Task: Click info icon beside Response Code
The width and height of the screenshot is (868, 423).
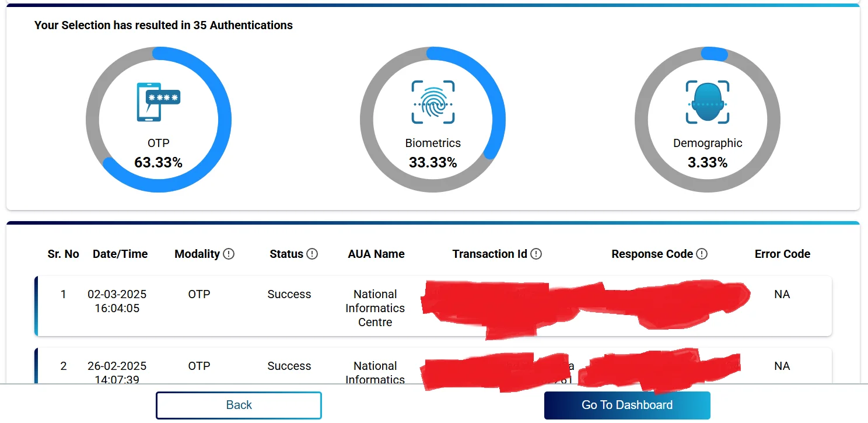Action: (702, 254)
